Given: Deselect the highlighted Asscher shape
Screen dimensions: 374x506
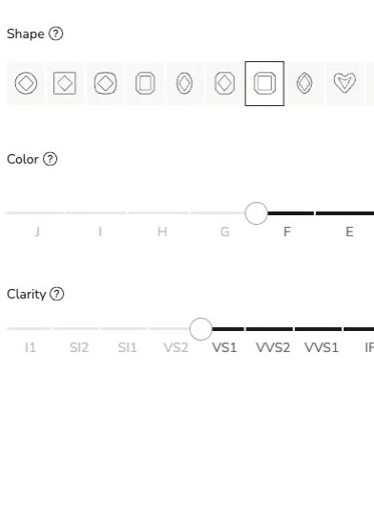Looking at the screenshot, I should [x=265, y=83].
